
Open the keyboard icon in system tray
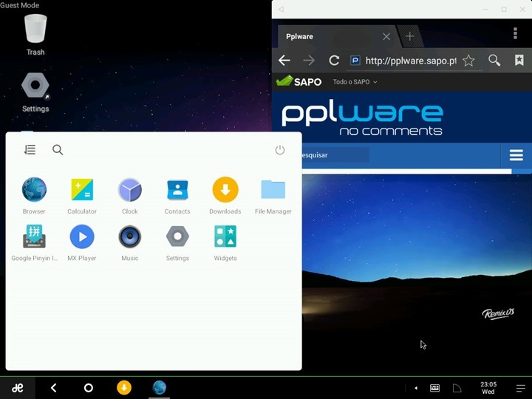tap(434, 388)
